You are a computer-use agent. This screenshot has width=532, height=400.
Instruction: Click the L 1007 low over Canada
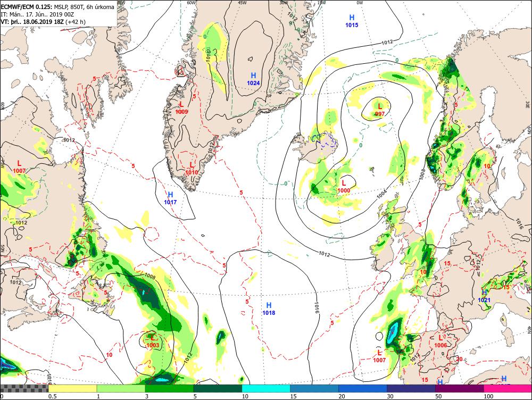(x=20, y=167)
